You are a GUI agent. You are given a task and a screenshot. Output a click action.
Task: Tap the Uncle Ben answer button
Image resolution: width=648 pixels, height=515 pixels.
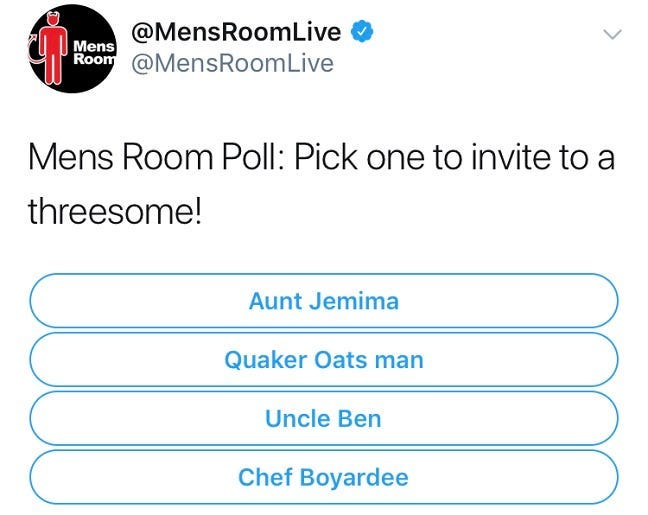[x=323, y=419]
